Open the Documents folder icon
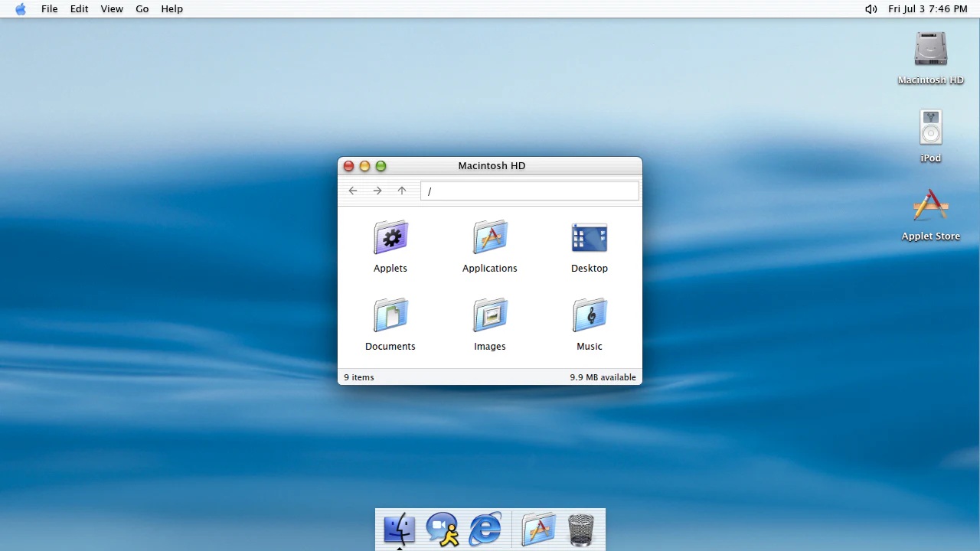 point(390,316)
